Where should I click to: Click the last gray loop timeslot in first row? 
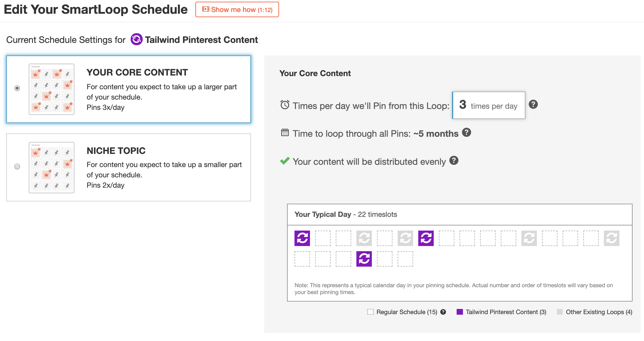coord(612,238)
